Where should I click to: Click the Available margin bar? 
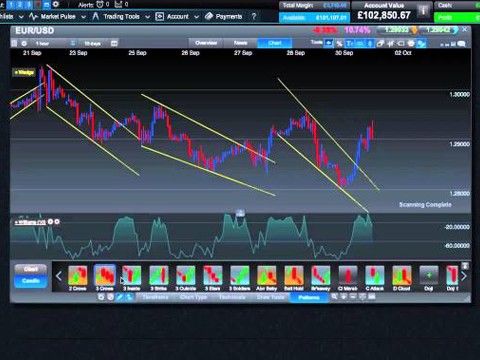[314, 17]
